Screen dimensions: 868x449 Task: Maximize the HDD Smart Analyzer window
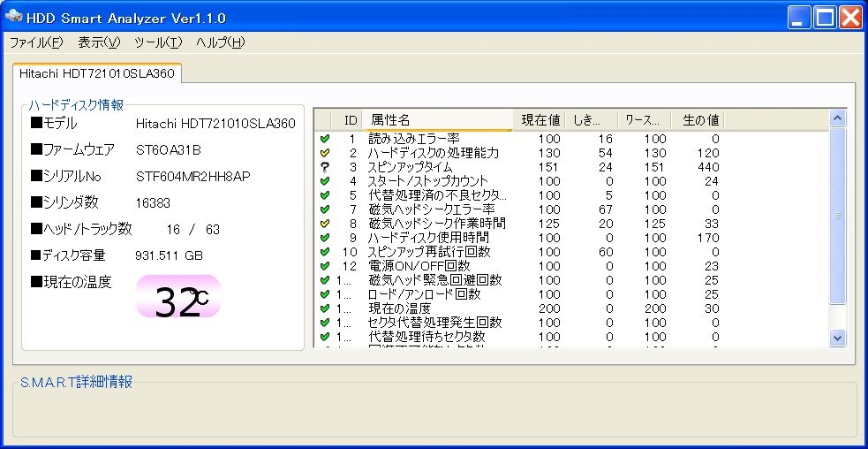coord(825,18)
